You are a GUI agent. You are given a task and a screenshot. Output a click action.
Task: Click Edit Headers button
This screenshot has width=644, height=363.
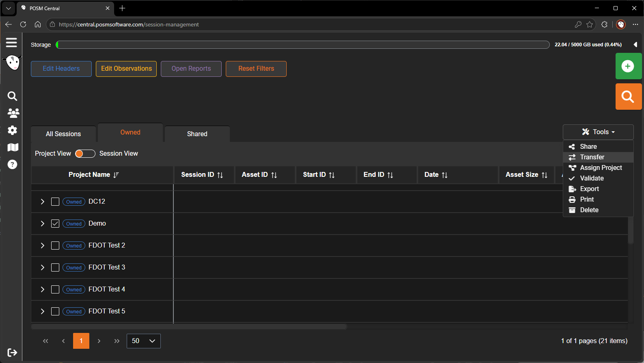tap(61, 69)
